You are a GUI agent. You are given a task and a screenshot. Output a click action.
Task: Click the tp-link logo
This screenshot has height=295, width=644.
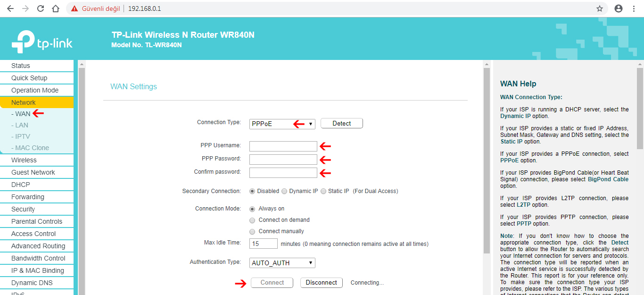42,42
